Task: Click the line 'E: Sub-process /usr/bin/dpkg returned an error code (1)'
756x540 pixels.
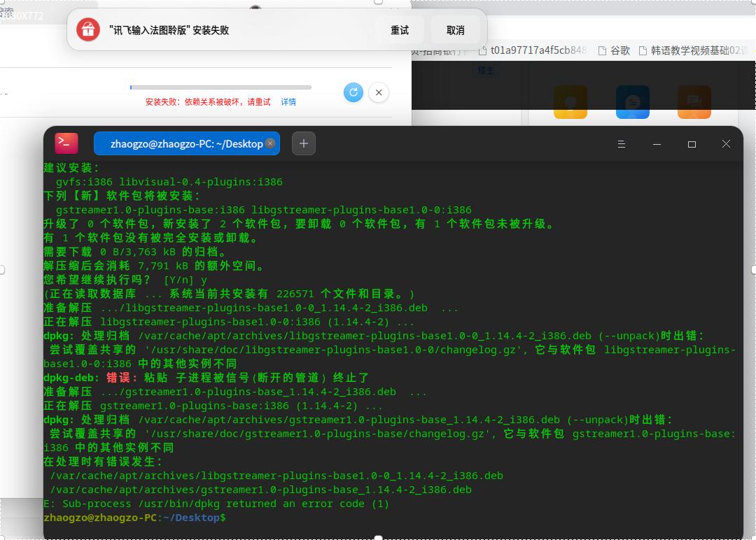Action: (x=216, y=504)
